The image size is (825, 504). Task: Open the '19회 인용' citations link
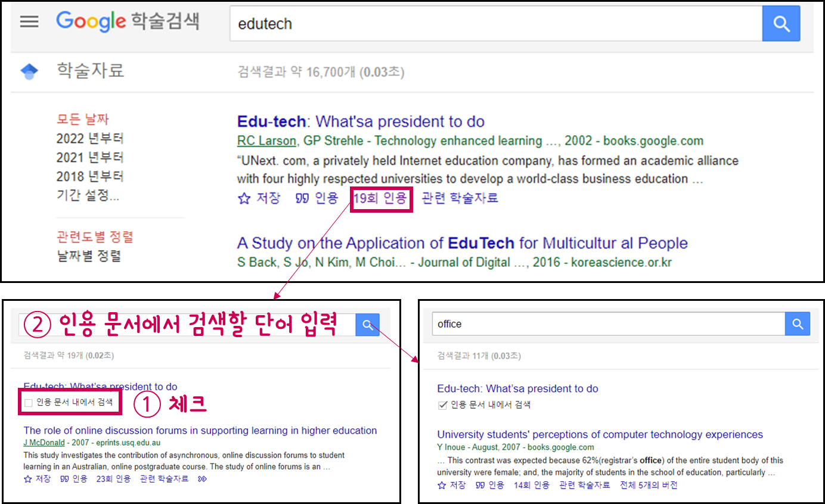point(380,198)
